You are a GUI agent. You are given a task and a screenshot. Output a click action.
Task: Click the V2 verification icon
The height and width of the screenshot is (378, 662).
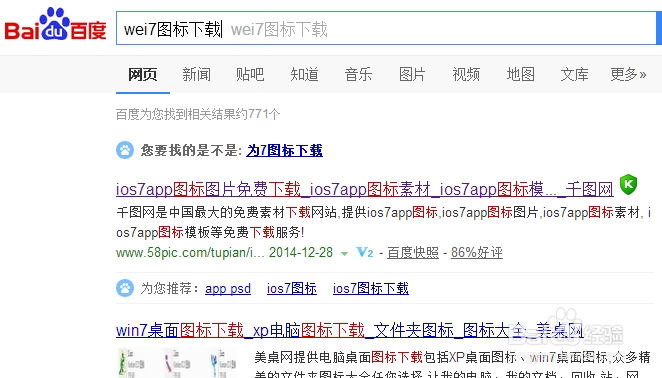[365, 253]
